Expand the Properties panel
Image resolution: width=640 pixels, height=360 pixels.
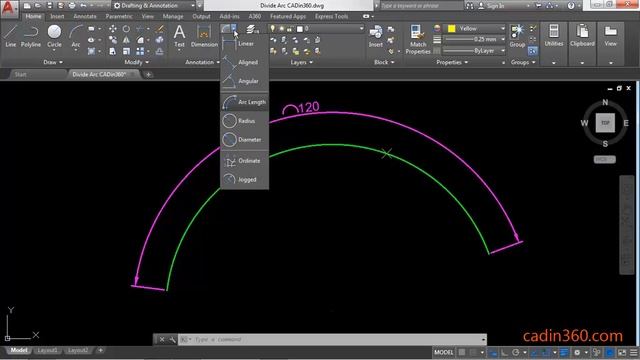[452, 62]
